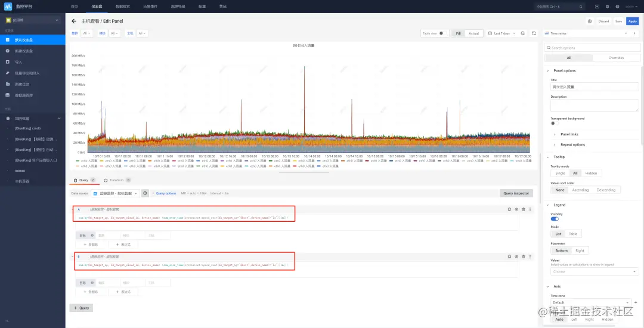Click the Apply button

click(632, 21)
